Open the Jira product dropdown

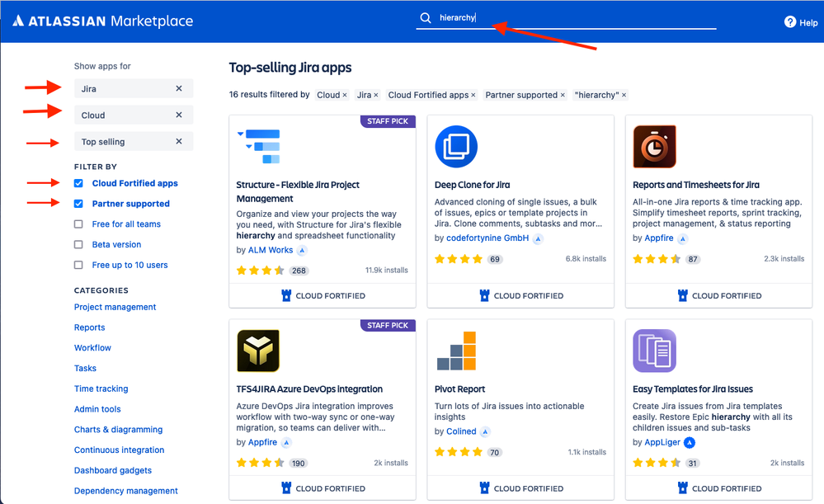(x=134, y=89)
